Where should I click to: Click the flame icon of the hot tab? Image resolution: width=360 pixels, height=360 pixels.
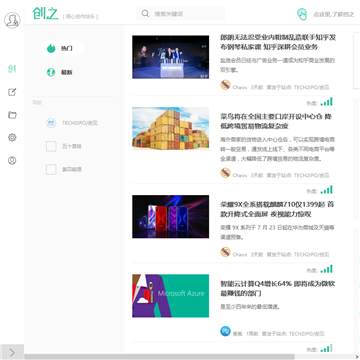51,48
